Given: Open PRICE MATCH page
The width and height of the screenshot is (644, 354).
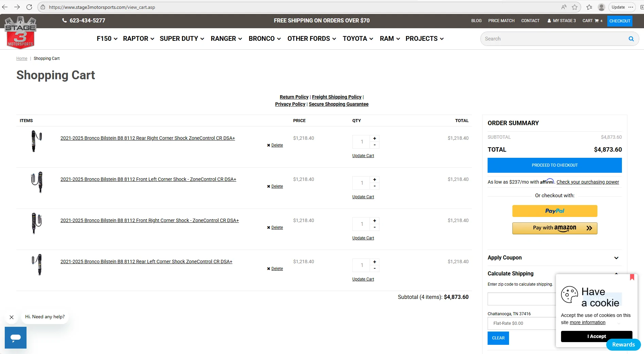Looking at the screenshot, I should (501, 21).
